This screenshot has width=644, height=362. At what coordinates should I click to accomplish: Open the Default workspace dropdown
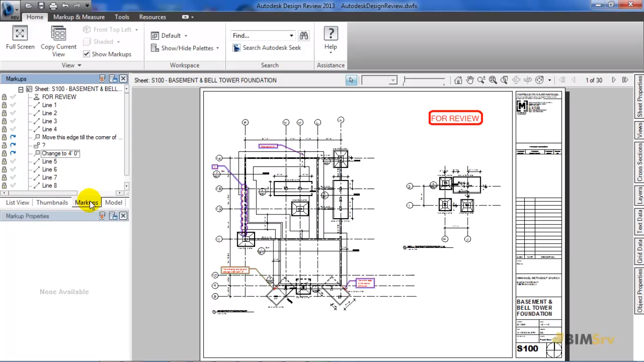pyautogui.click(x=169, y=35)
